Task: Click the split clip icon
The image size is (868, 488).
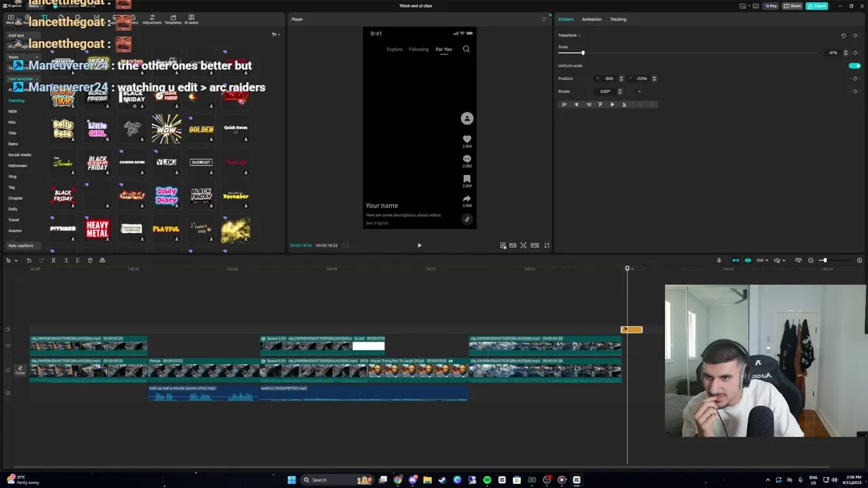Action: 54,260
